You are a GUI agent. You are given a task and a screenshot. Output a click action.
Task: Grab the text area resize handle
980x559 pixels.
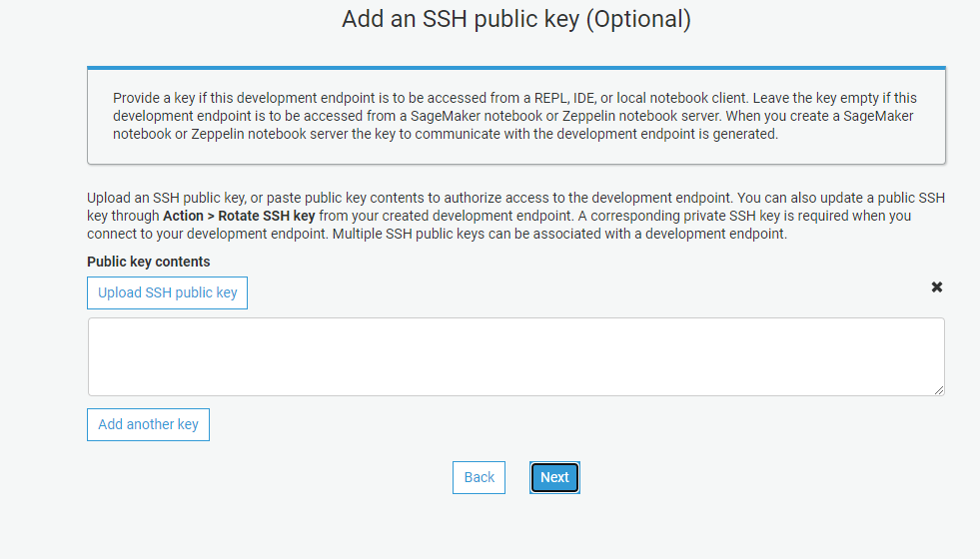(938, 389)
